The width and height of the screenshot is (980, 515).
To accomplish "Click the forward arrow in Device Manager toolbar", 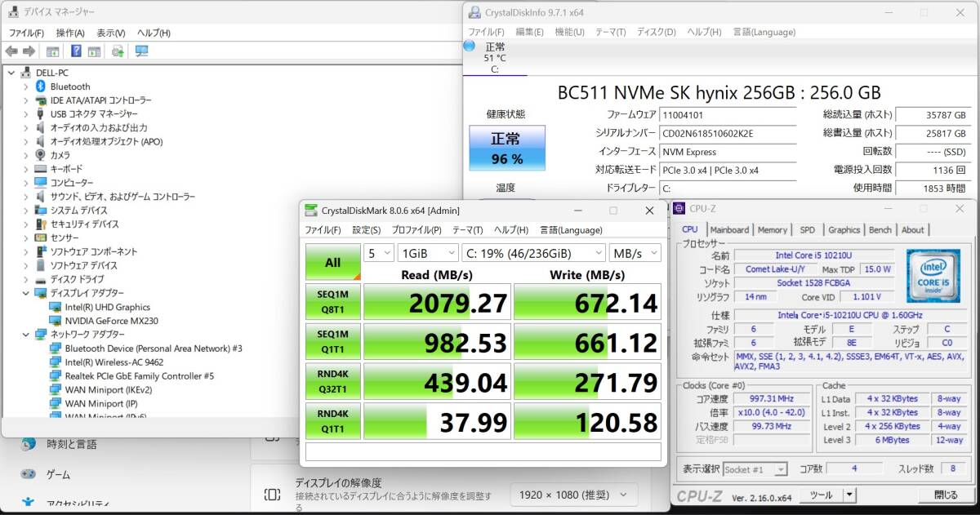I will 29,51.
